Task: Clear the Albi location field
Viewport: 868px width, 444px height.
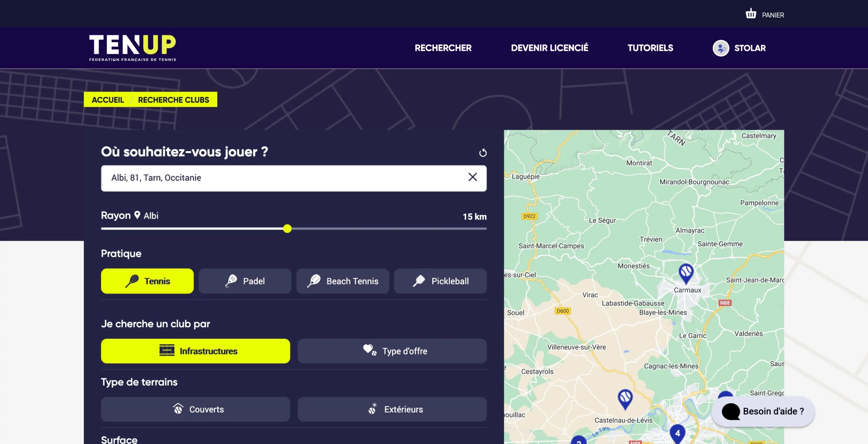Action: [473, 177]
